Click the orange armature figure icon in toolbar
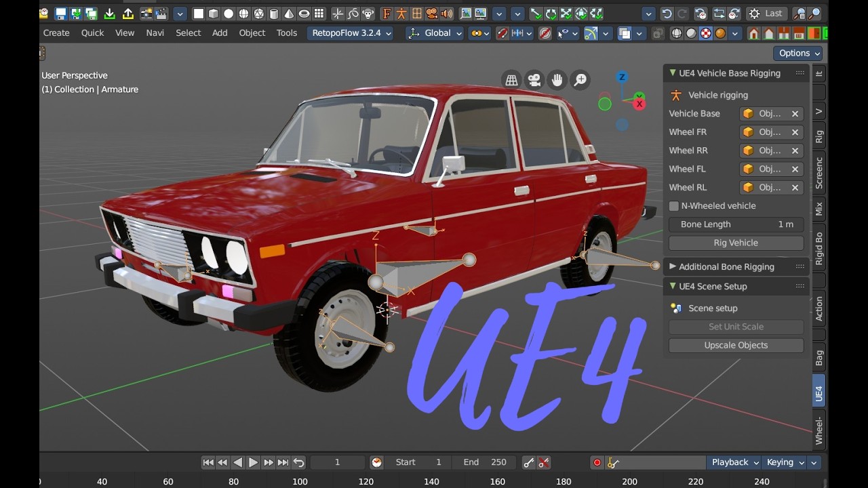The image size is (868, 488). point(401,14)
